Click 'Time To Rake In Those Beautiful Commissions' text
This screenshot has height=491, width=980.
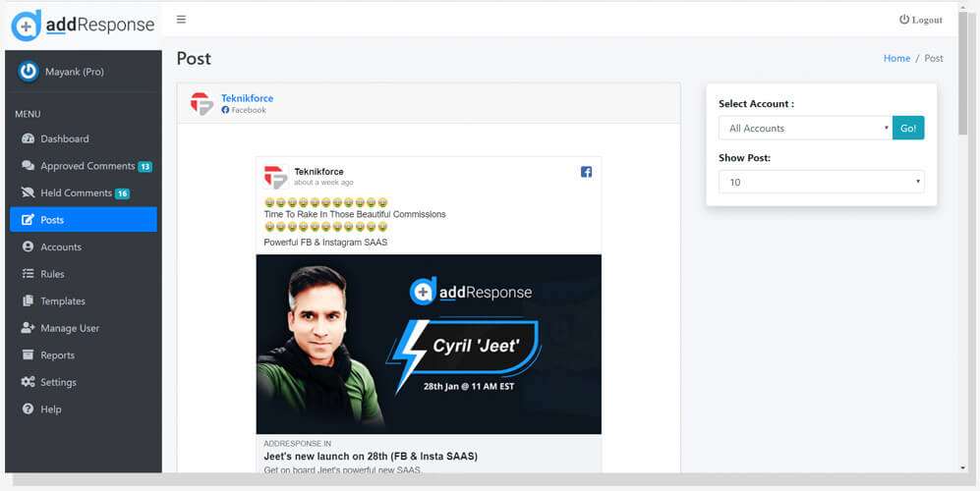355,214
